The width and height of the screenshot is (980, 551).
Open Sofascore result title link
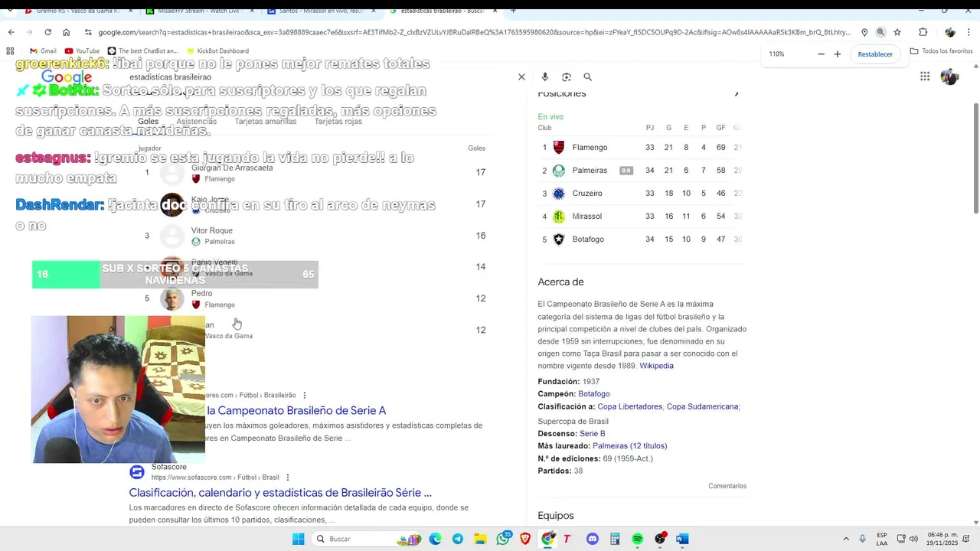click(x=280, y=493)
